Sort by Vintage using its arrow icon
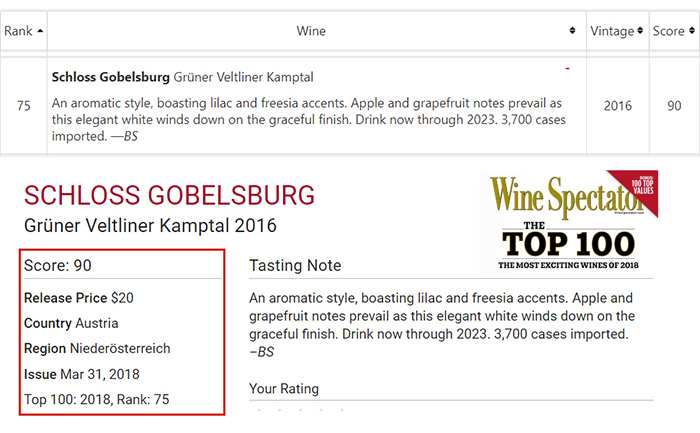Viewport: 700px width, 433px height. [x=640, y=30]
